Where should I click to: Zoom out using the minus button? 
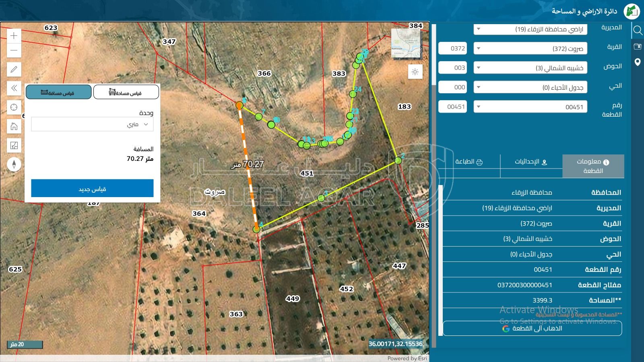[14, 51]
